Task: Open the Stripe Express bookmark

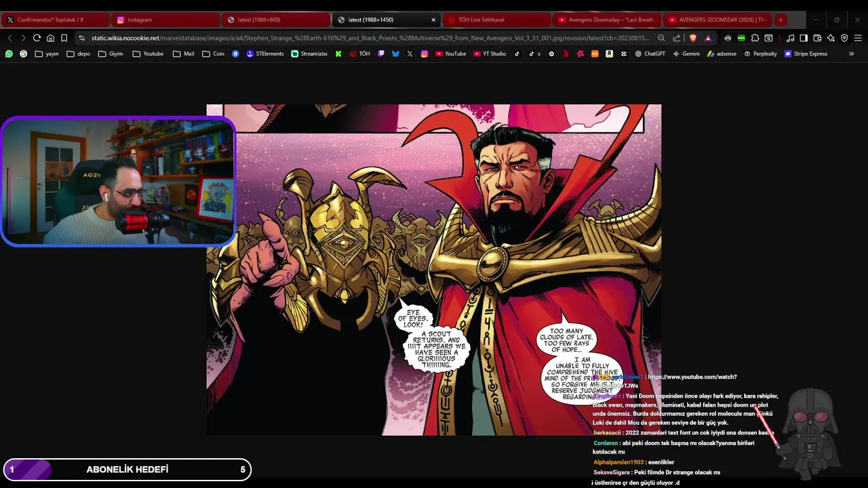Action: pyautogui.click(x=806, y=54)
